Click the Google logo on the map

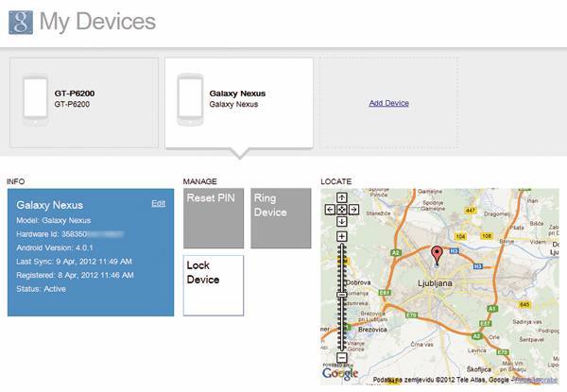click(x=340, y=373)
